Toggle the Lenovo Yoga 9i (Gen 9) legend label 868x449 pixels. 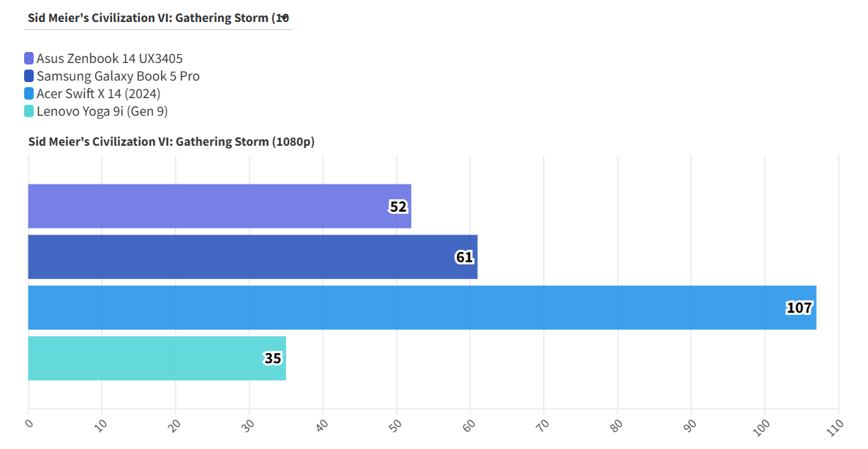click(x=102, y=111)
